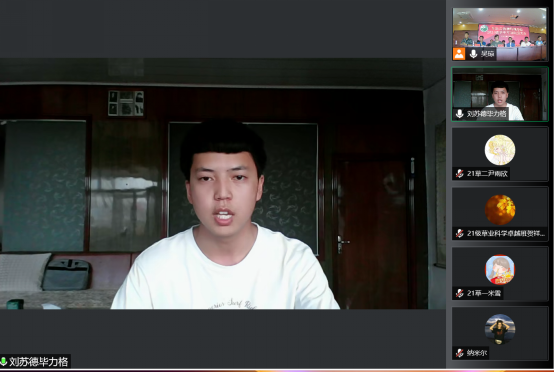Click the muted mic icon beside 纳米尔
Image resolution: width=554 pixels, height=372 pixels.
pyautogui.click(x=459, y=353)
